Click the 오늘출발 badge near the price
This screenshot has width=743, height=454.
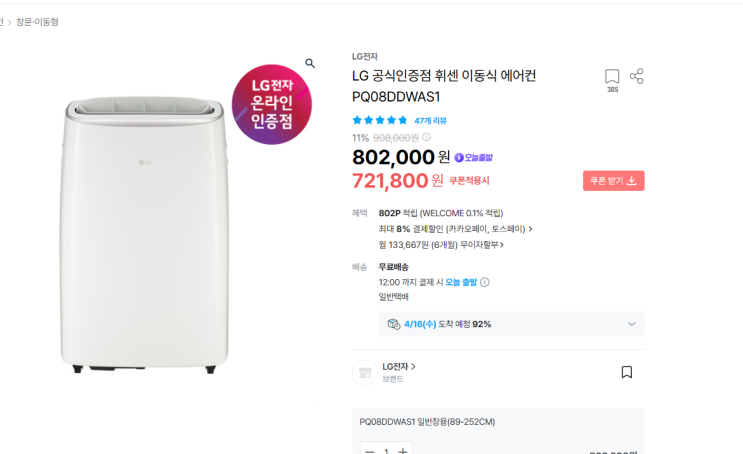[474, 158]
